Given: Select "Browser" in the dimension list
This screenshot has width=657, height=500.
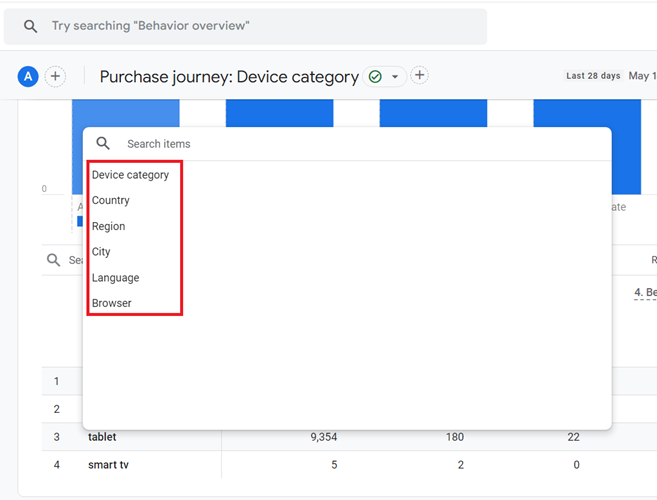Looking at the screenshot, I should click(x=111, y=303).
